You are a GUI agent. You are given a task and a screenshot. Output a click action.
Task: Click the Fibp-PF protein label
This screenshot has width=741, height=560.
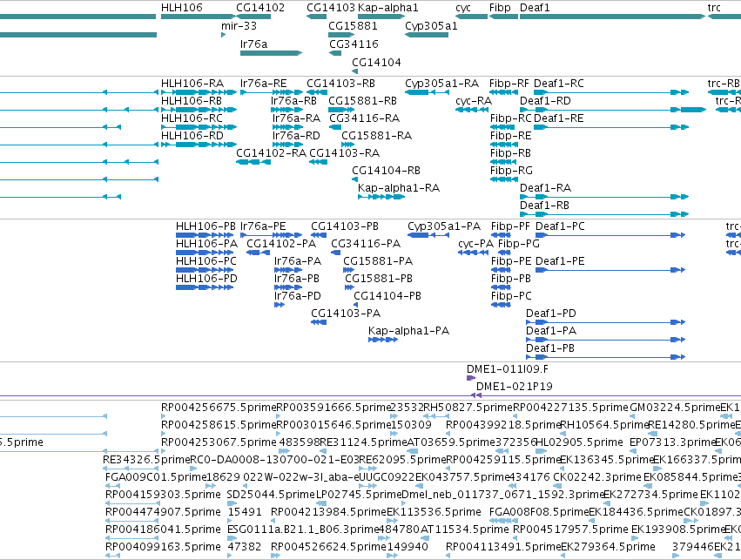510,226
